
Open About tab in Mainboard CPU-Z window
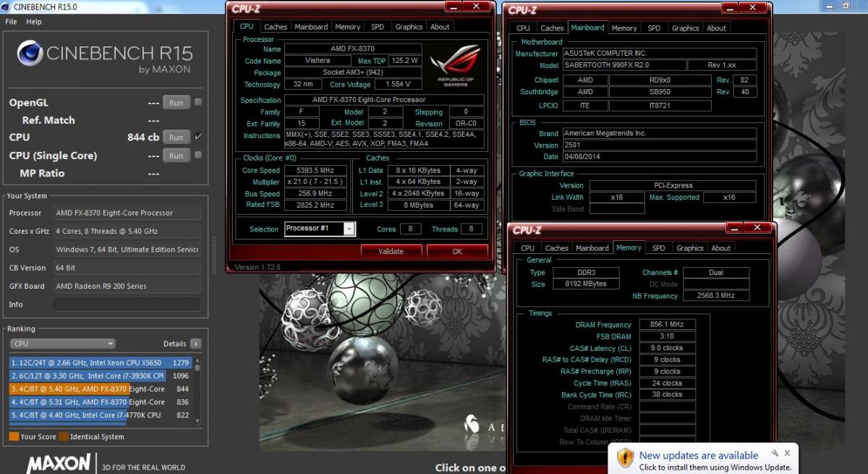click(716, 28)
